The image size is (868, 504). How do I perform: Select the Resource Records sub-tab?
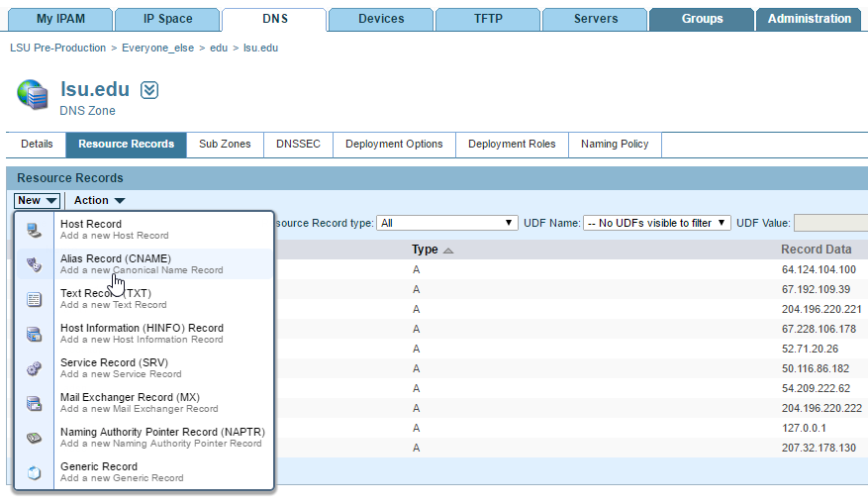127,145
